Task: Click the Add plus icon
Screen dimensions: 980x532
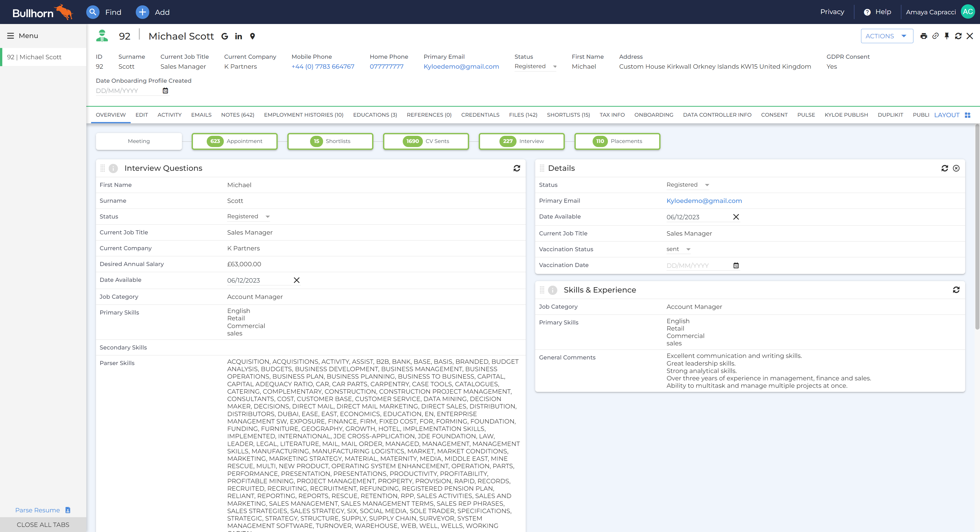Action: pos(142,12)
